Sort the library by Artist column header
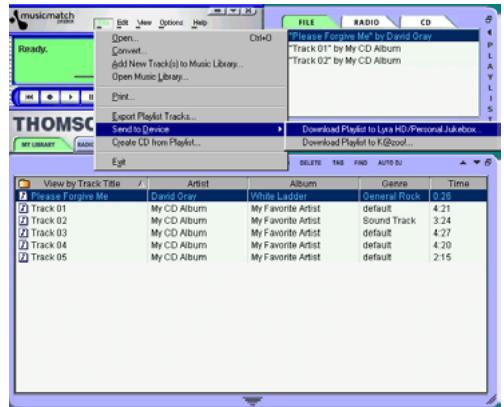Screen dimensions: 504x407 pyautogui.click(x=198, y=183)
